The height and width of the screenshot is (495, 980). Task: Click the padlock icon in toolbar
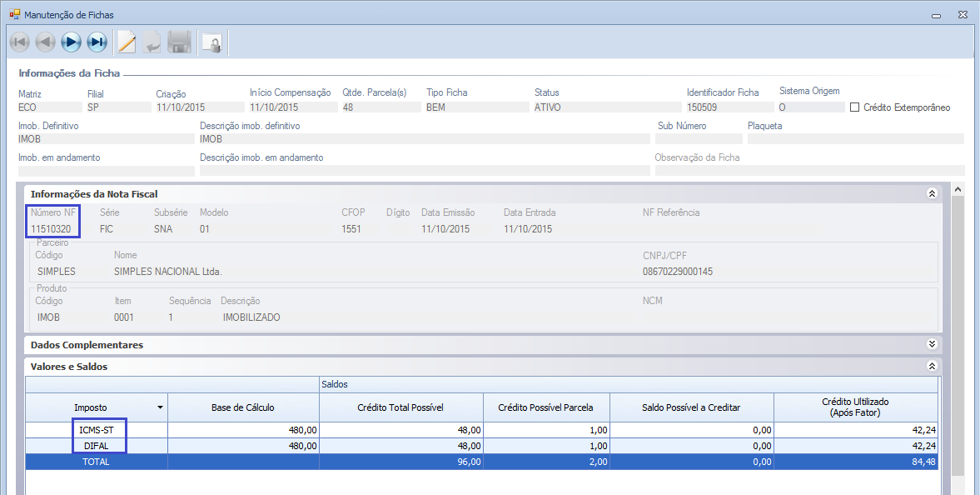pos(211,42)
